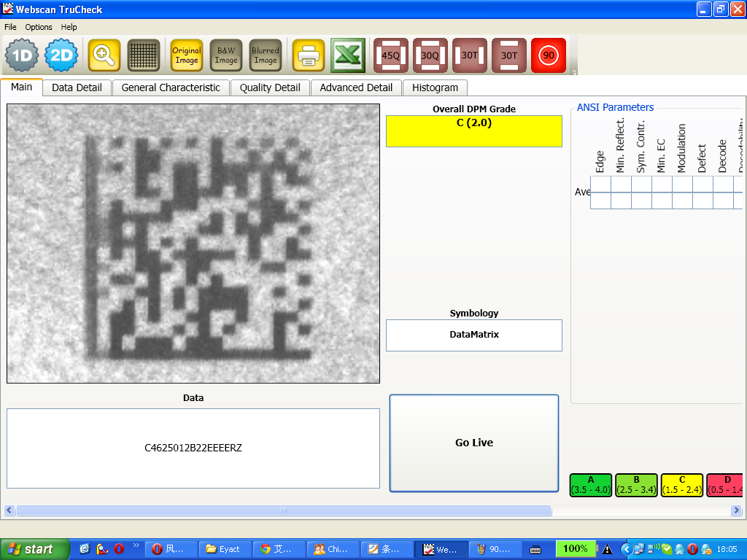The height and width of the screenshot is (560, 747).
Task: Open the Options menu
Action: click(x=39, y=27)
